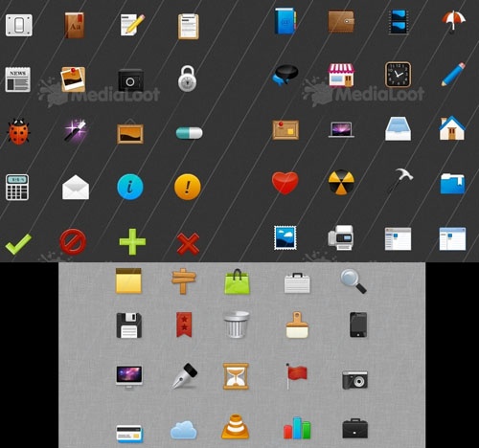The height and width of the screenshot is (448, 479).
Task: Select the printer icon
Action: pyautogui.click(x=341, y=237)
